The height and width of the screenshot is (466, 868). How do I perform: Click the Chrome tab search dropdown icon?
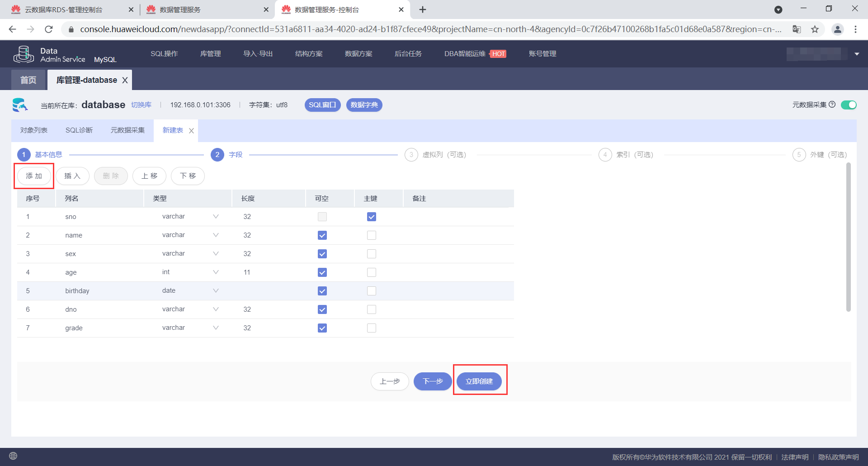778,10
